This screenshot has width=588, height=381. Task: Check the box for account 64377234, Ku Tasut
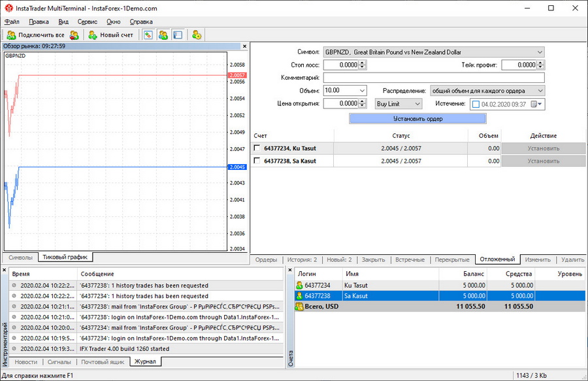pyautogui.click(x=257, y=148)
